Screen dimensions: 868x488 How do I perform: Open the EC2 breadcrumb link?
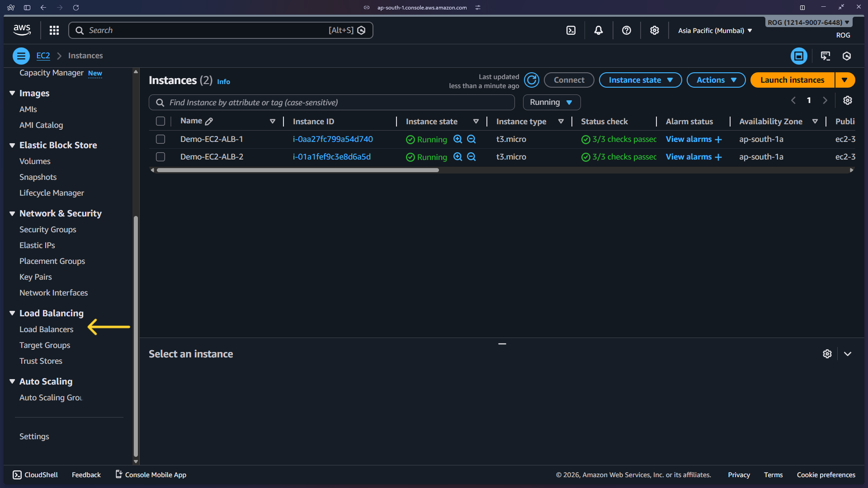(43, 55)
